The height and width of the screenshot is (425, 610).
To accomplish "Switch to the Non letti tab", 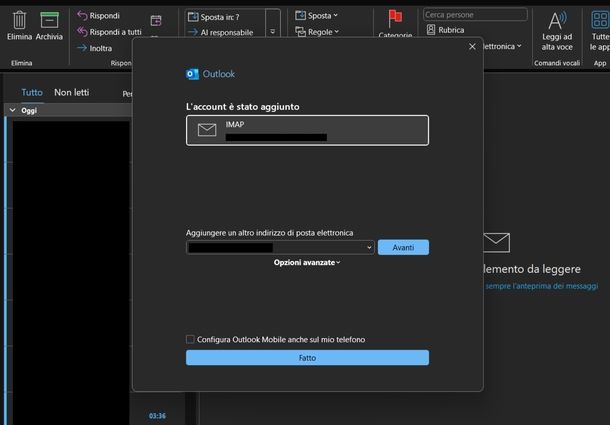I will coord(72,93).
